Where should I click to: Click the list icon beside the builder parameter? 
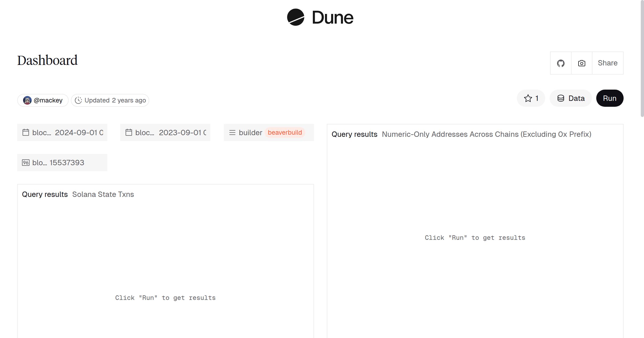coord(232,133)
